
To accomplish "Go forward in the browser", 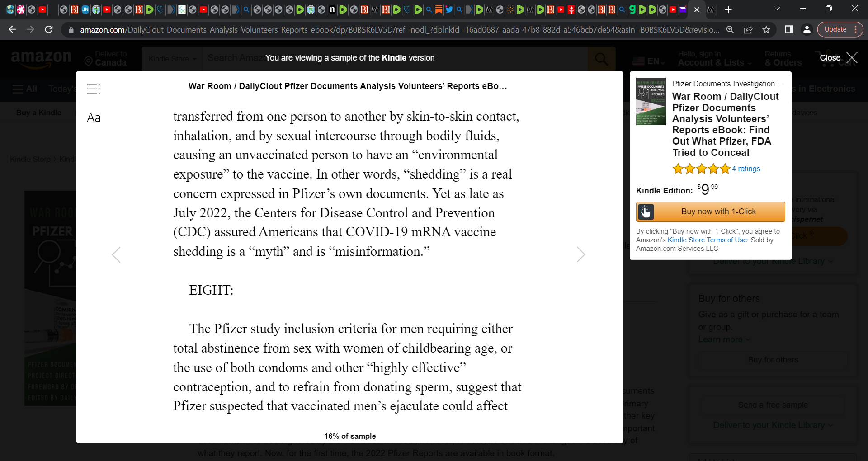I will pos(30,29).
